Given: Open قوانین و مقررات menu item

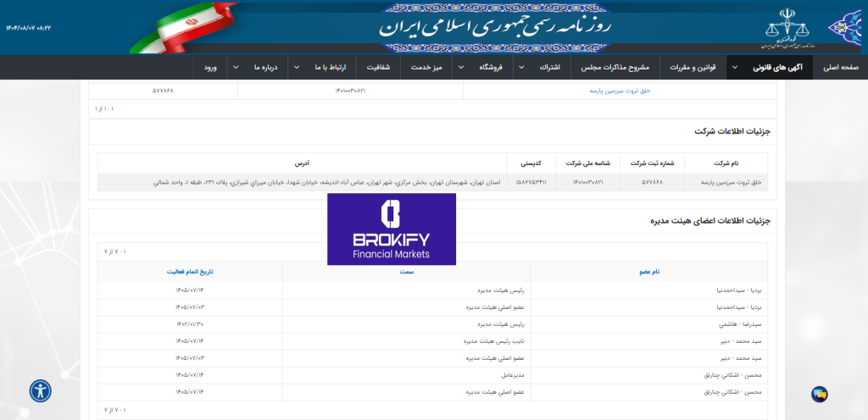Looking at the screenshot, I should [x=693, y=68].
